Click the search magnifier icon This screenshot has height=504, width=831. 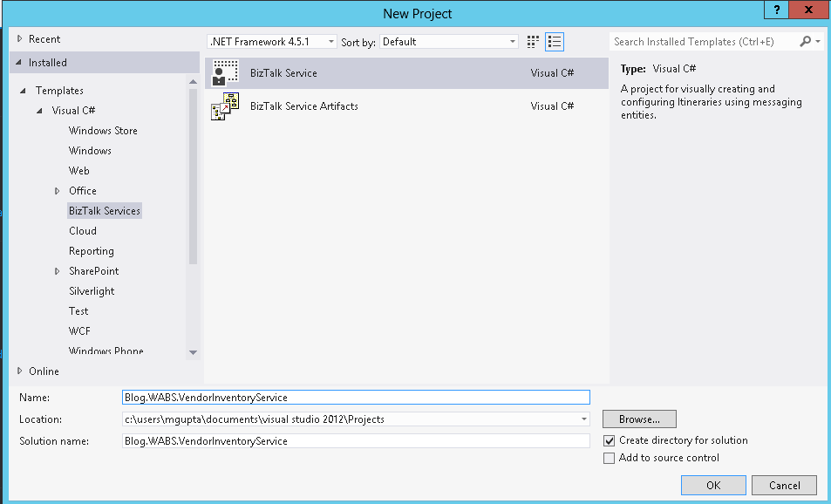pos(805,41)
